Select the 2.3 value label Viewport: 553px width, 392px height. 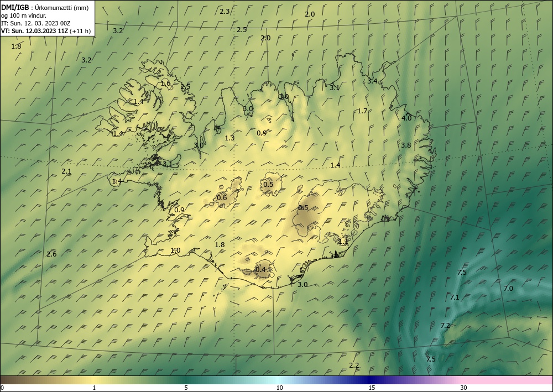(225, 11)
